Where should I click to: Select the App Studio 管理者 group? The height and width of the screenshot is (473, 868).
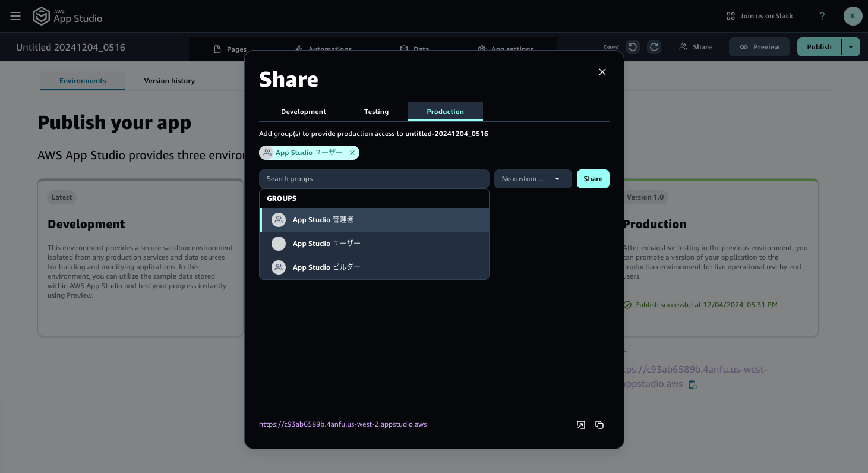click(374, 220)
